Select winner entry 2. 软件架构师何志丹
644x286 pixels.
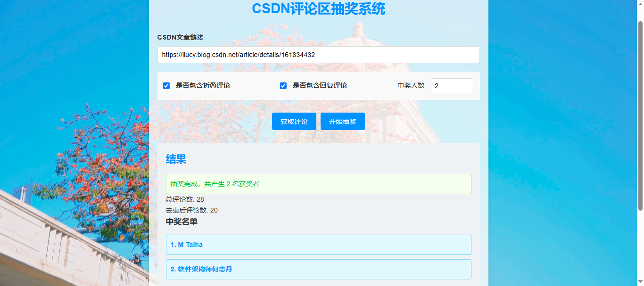click(x=318, y=270)
